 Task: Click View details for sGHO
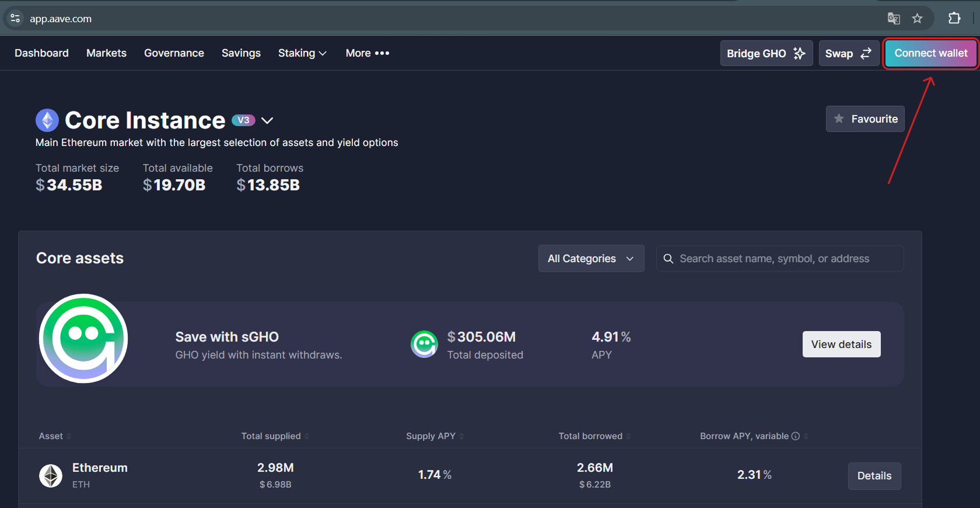pyautogui.click(x=841, y=345)
